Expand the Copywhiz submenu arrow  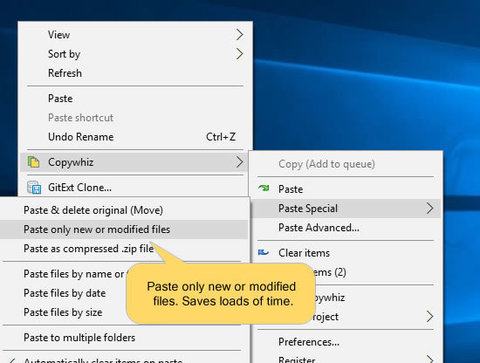239,162
